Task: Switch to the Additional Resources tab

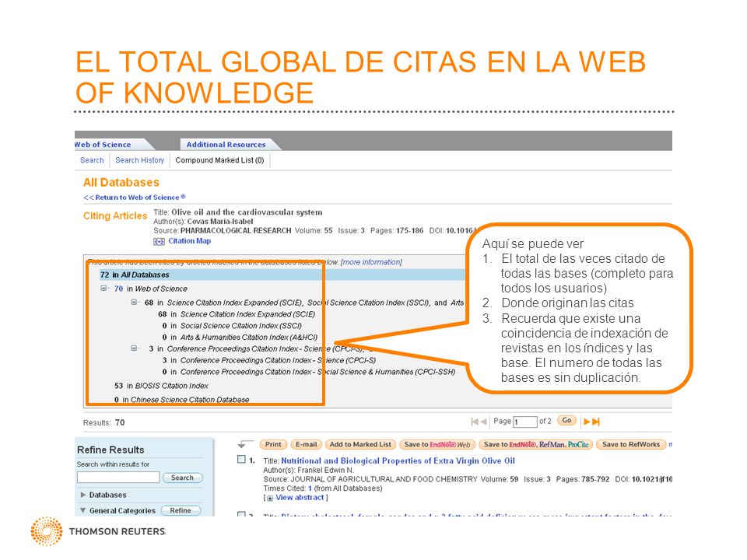Action: (x=226, y=145)
